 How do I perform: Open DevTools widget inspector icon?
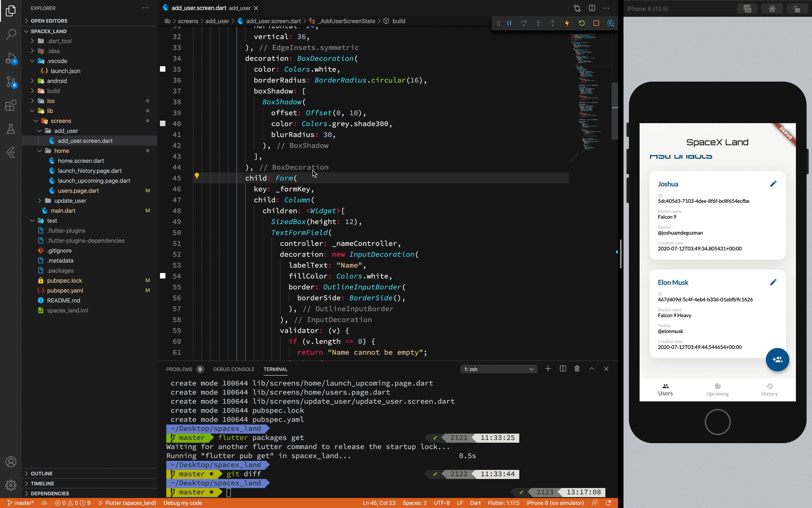click(x=611, y=23)
